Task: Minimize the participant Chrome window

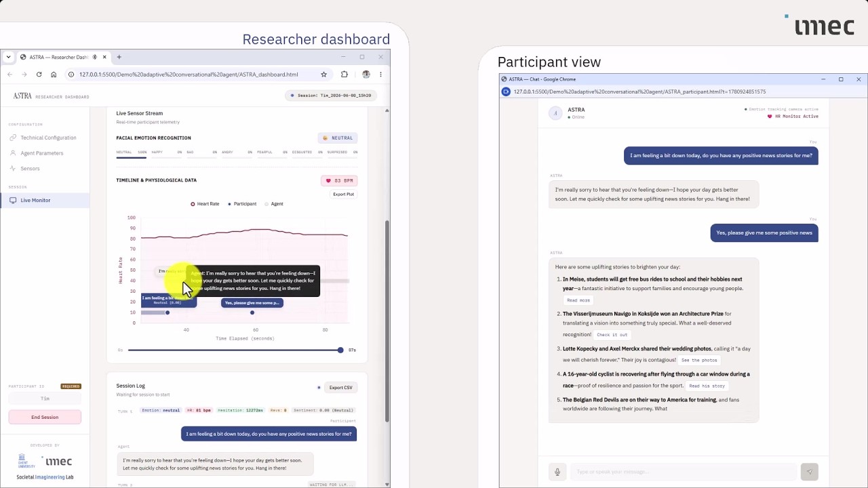Action: tap(823, 79)
